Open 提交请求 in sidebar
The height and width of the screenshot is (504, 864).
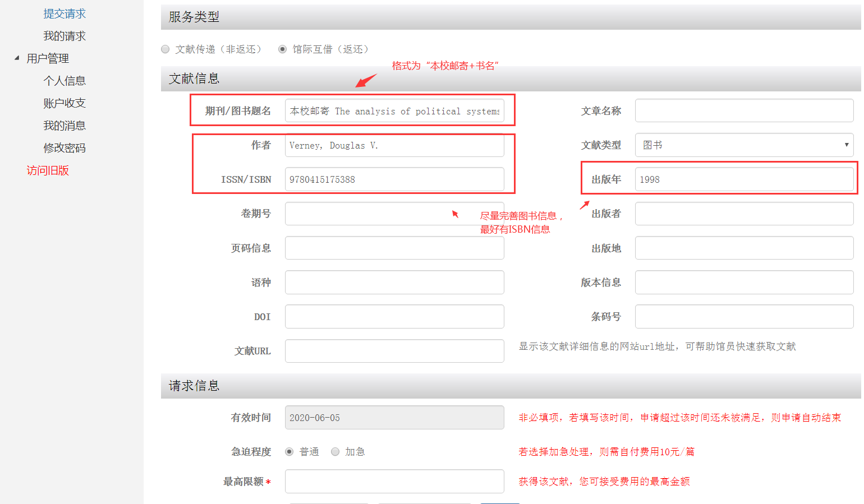pos(65,13)
